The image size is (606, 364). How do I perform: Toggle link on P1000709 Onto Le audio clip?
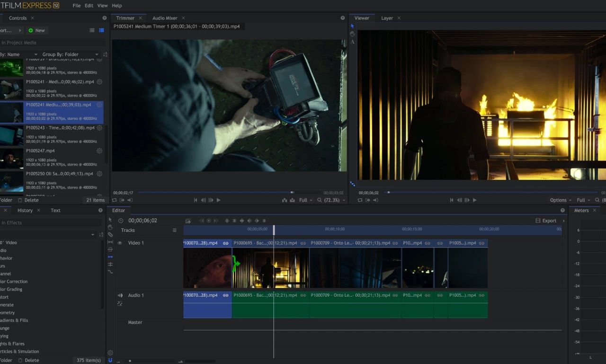pos(395,295)
